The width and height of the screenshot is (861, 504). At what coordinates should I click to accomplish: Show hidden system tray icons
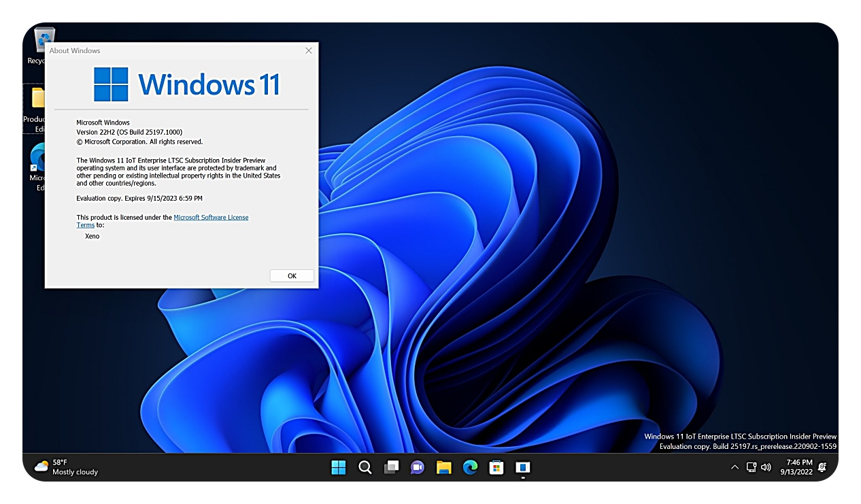point(735,467)
